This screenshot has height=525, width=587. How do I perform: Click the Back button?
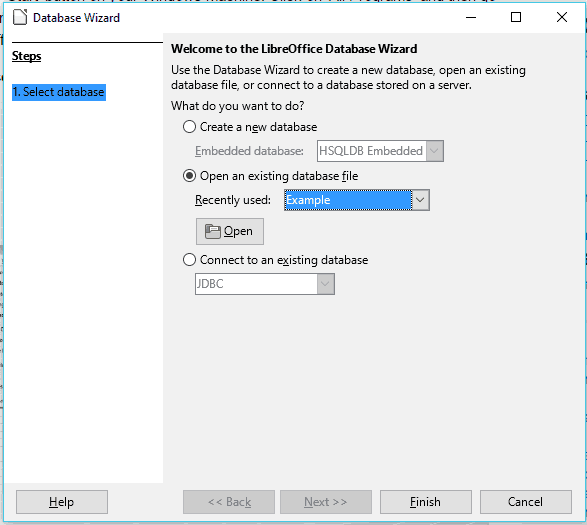click(229, 502)
